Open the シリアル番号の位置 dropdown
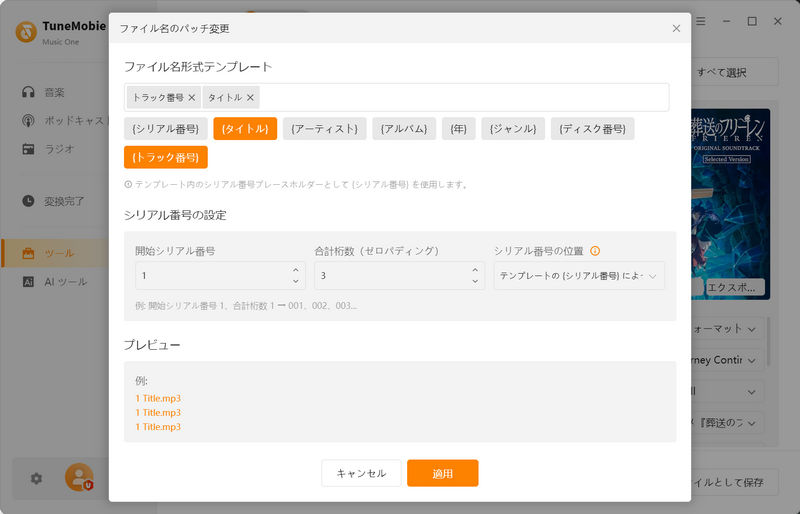 pos(579,276)
